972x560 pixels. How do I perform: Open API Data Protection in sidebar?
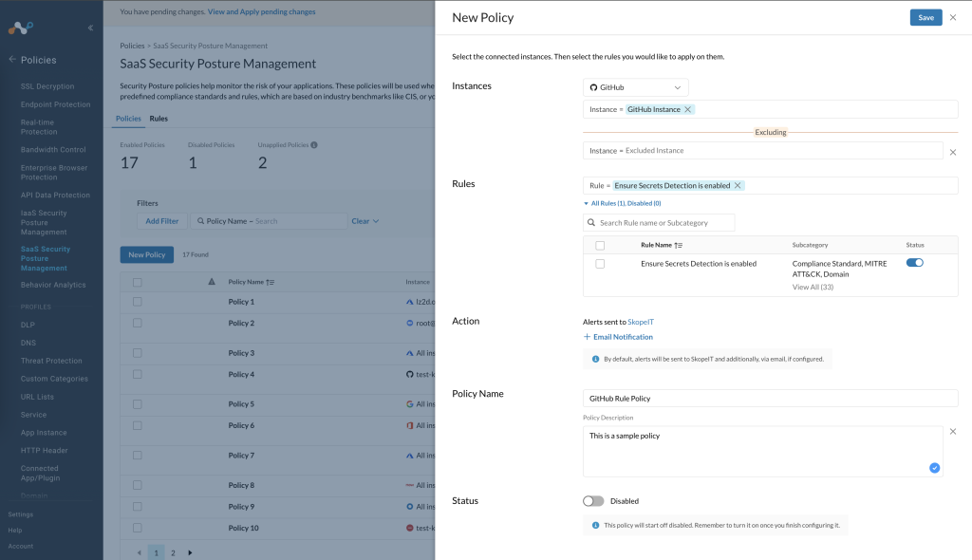click(x=55, y=195)
